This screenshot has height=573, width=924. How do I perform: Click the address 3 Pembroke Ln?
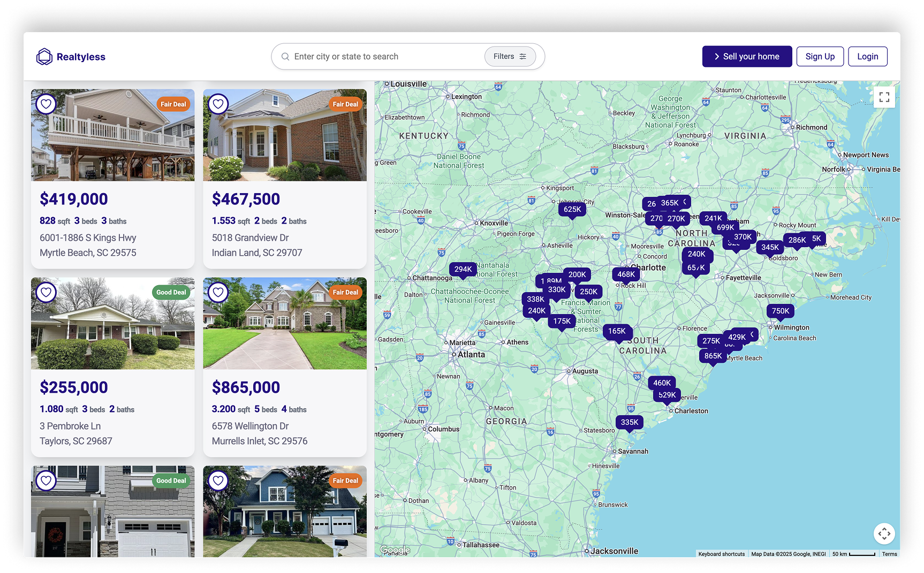(70, 426)
